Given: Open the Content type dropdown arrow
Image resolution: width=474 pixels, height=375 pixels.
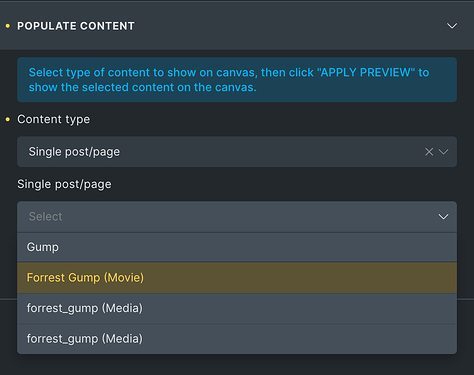Looking at the screenshot, I should [x=443, y=152].
